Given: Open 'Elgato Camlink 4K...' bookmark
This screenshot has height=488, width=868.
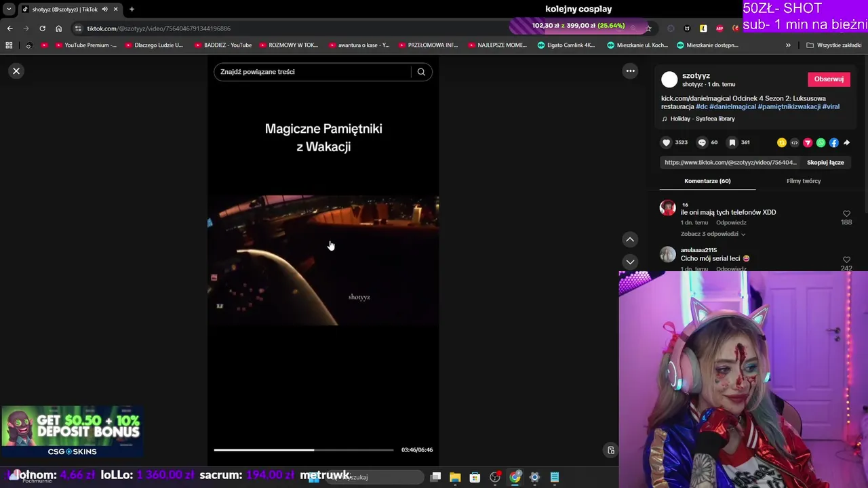Looking at the screenshot, I should click(x=566, y=45).
